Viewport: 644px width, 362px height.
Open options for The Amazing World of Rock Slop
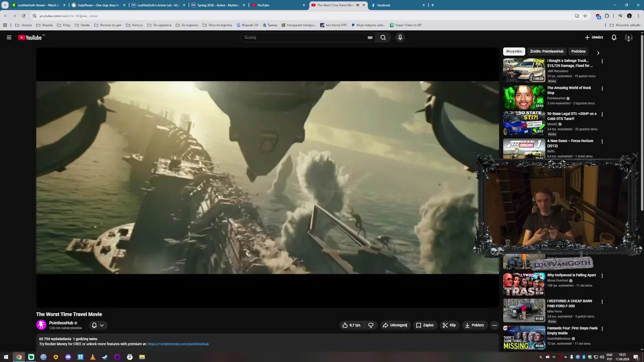602,88
